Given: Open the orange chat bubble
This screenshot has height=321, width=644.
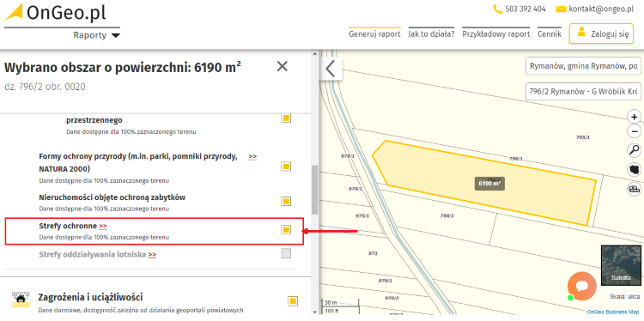Looking at the screenshot, I should [x=581, y=286].
